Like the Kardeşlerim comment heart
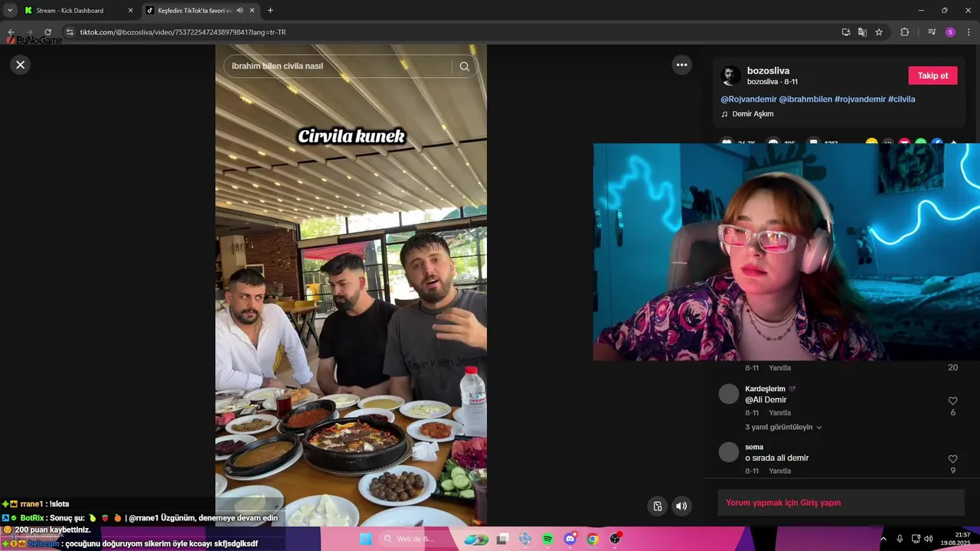The height and width of the screenshot is (551, 980). coord(952,401)
